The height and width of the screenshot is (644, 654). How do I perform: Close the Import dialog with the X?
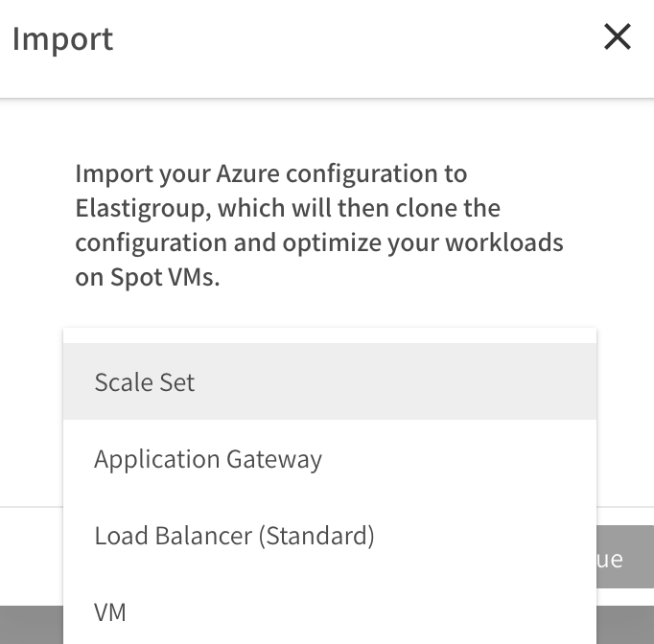click(x=617, y=37)
